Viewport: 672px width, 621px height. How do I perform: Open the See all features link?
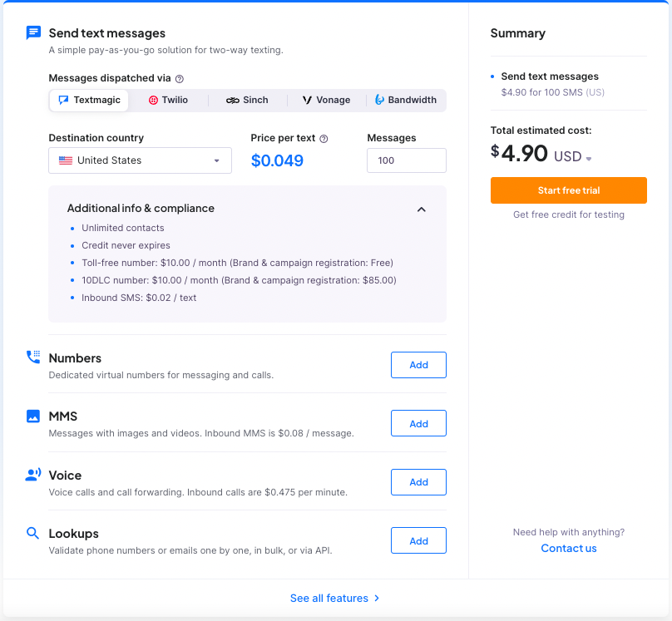335,598
